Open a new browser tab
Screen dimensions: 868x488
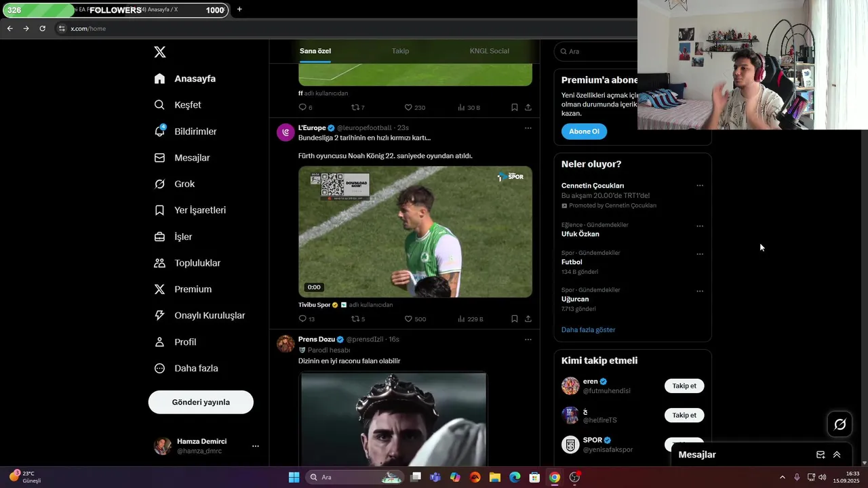coord(239,9)
